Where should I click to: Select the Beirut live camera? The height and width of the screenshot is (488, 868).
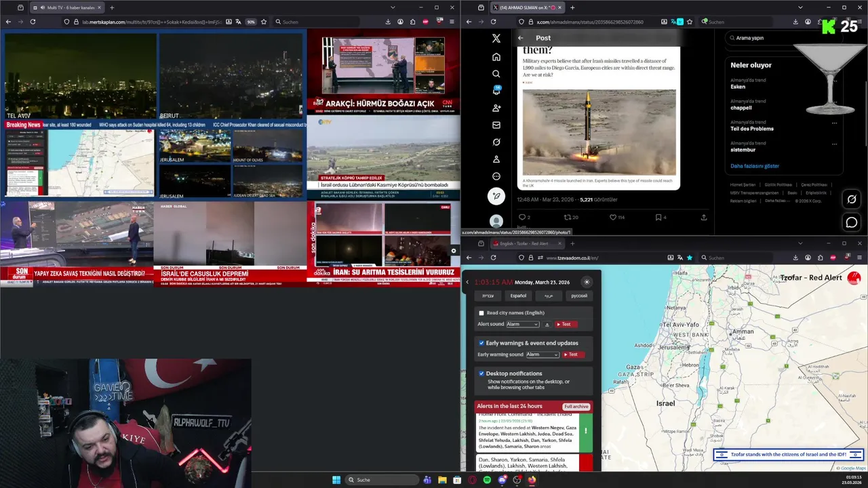[x=231, y=76]
